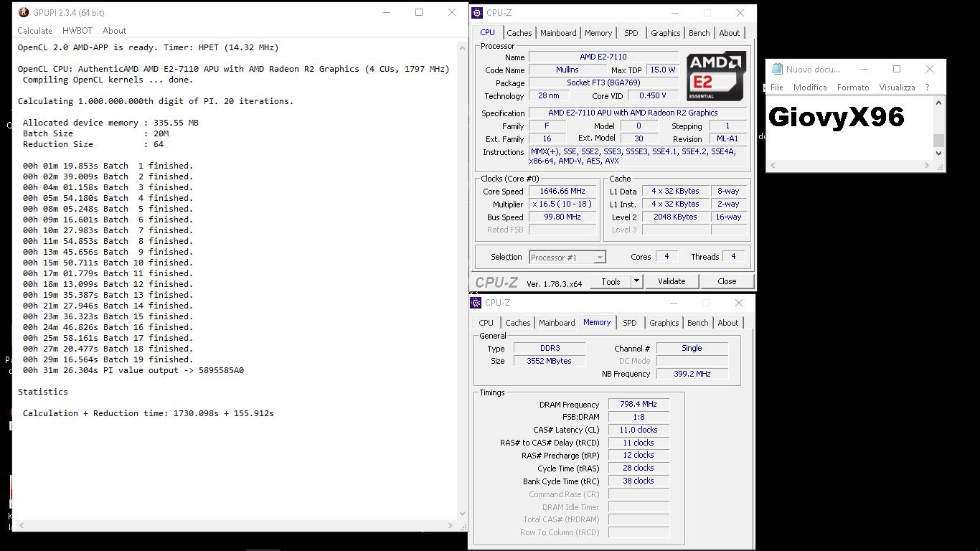Click Notepad vertical scrollbar down arrow
The height and width of the screenshot is (551, 980).
click(x=938, y=154)
